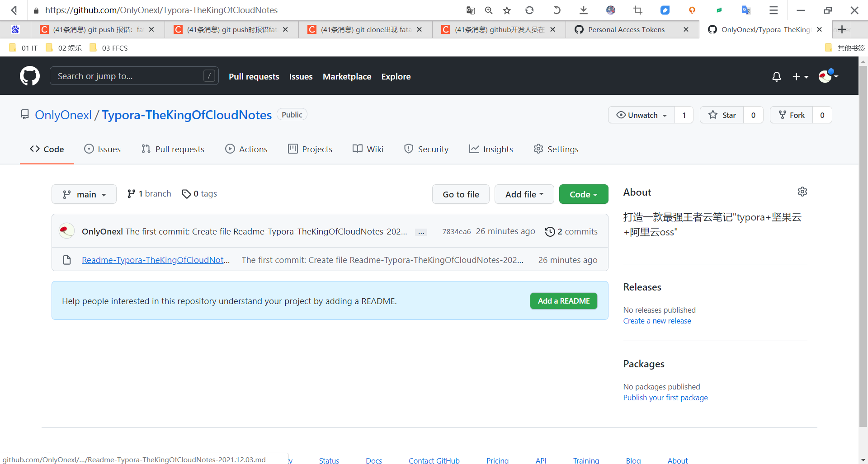
Task: Open the user avatar menu
Action: coord(828,76)
